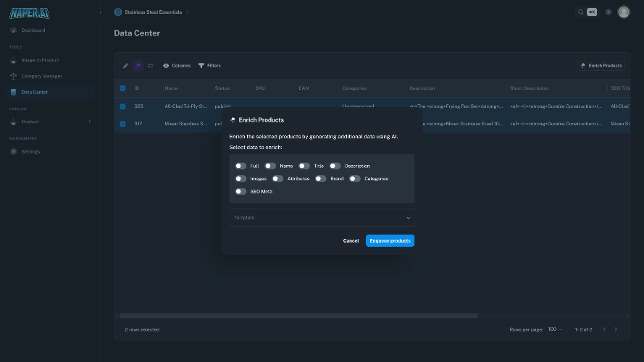
Task: Toggle the Categories enrichment switch
Action: 355,179
